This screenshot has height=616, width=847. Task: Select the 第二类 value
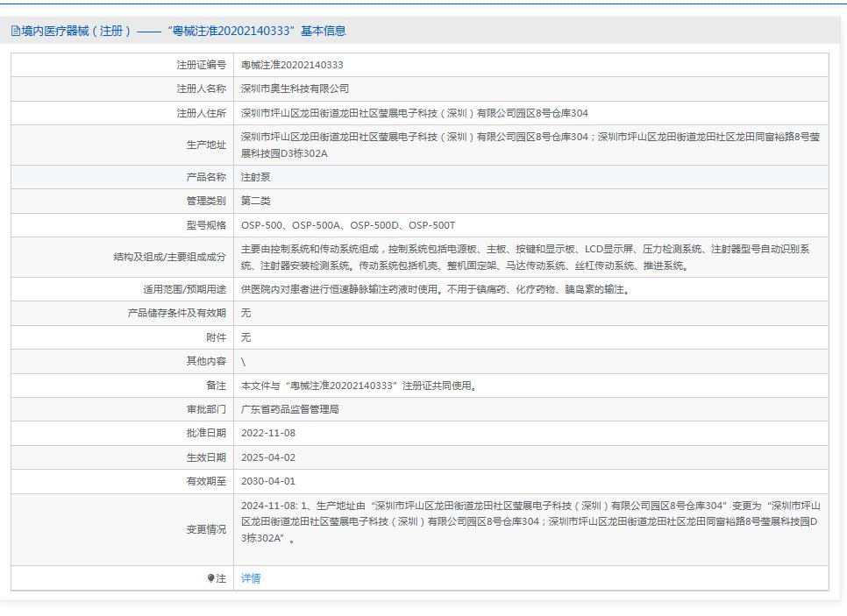coord(255,201)
